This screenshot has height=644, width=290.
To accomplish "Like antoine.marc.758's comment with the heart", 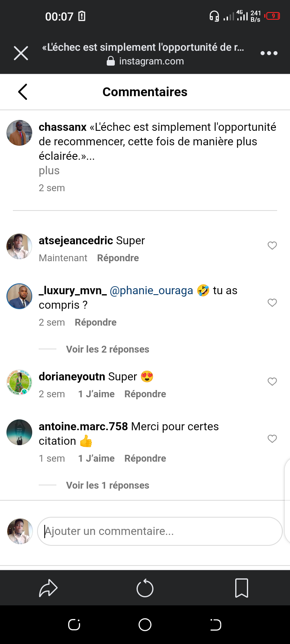I will click(272, 439).
